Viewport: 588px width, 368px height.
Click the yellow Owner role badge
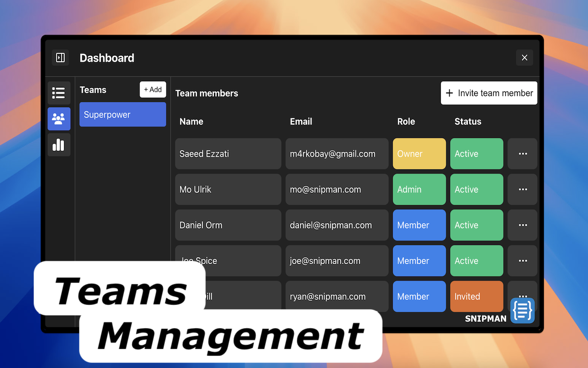pyautogui.click(x=419, y=154)
